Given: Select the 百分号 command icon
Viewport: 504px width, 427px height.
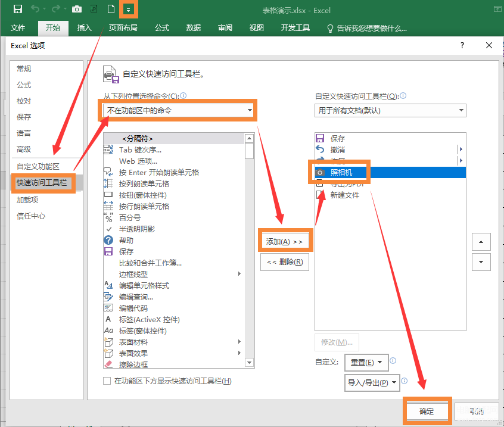Looking at the screenshot, I should 108,218.
